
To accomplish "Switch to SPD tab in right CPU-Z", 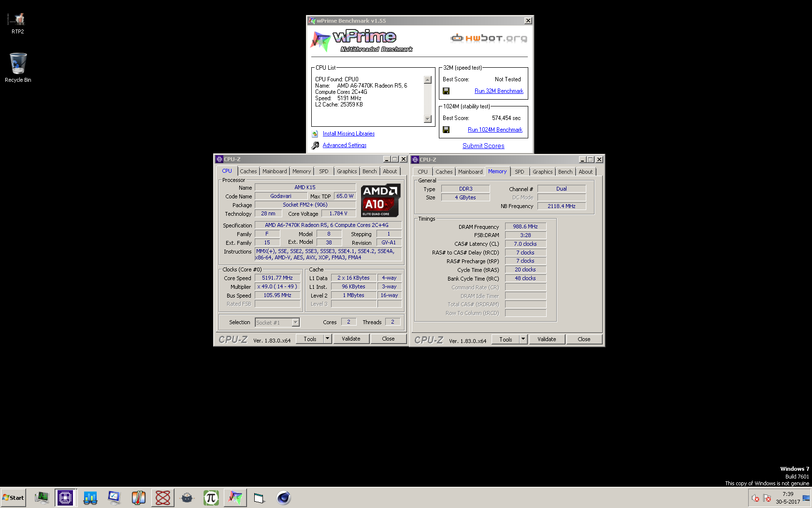I will point(520,172).
